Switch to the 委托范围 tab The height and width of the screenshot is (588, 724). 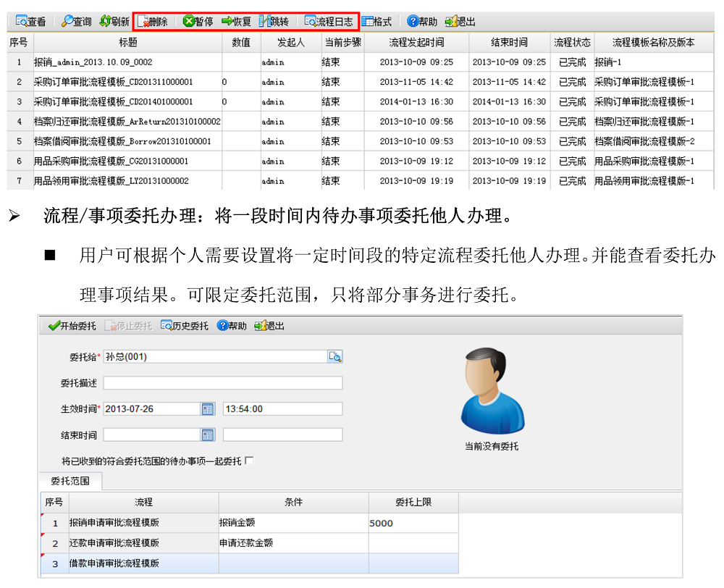(70, 481)
